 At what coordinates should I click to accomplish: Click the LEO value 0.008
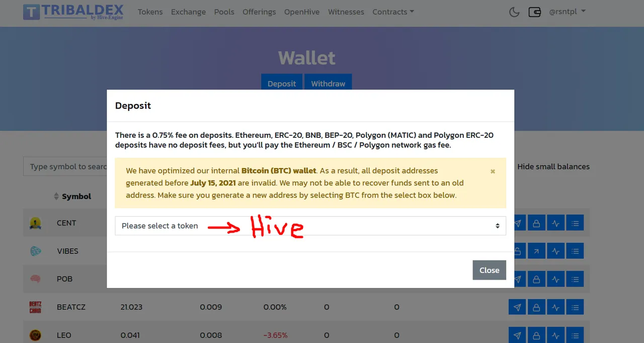[210, 335]
